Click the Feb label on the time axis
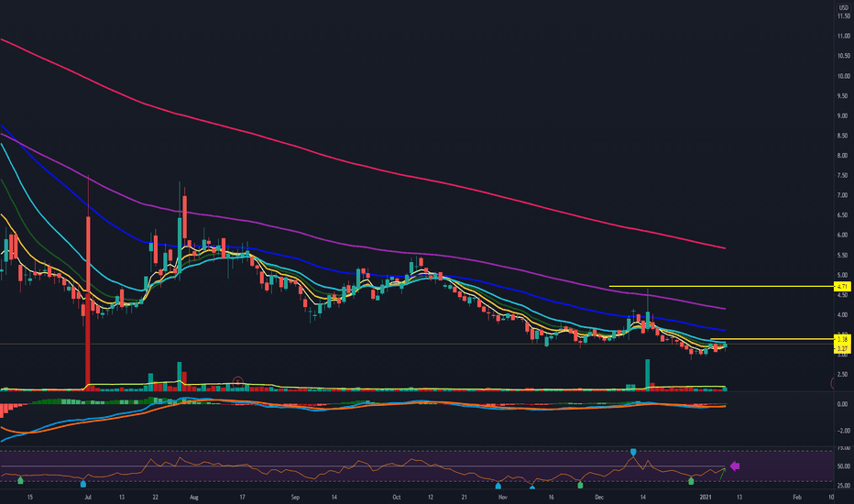This screenshot has width=854, height=504. pyautogui.click(x=797, y=497)
